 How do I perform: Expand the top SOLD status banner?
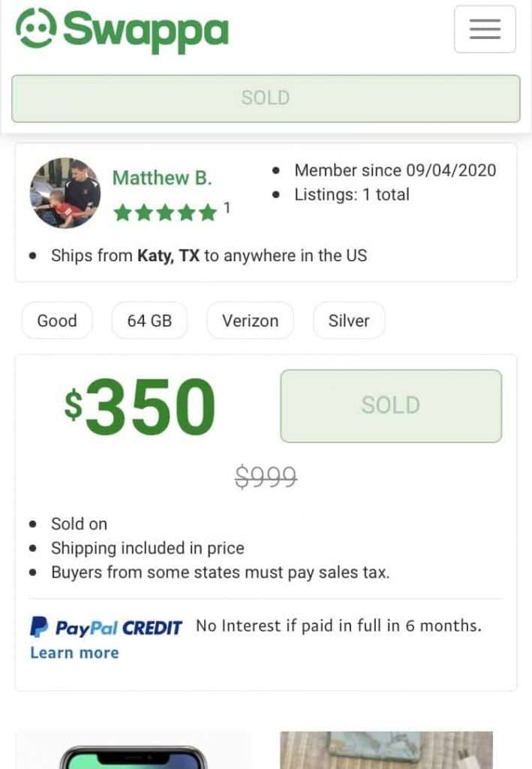pyautogui.click(x=265, y=98)
